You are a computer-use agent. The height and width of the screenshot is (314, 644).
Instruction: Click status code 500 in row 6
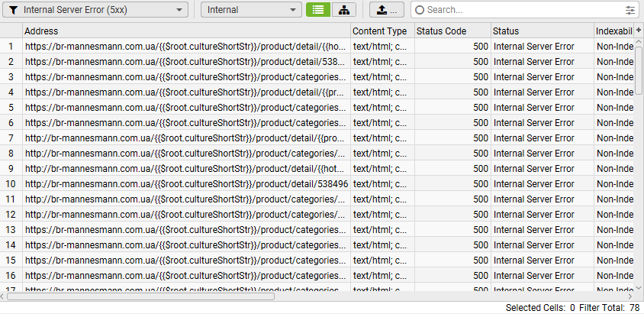(x=452, y=122)
